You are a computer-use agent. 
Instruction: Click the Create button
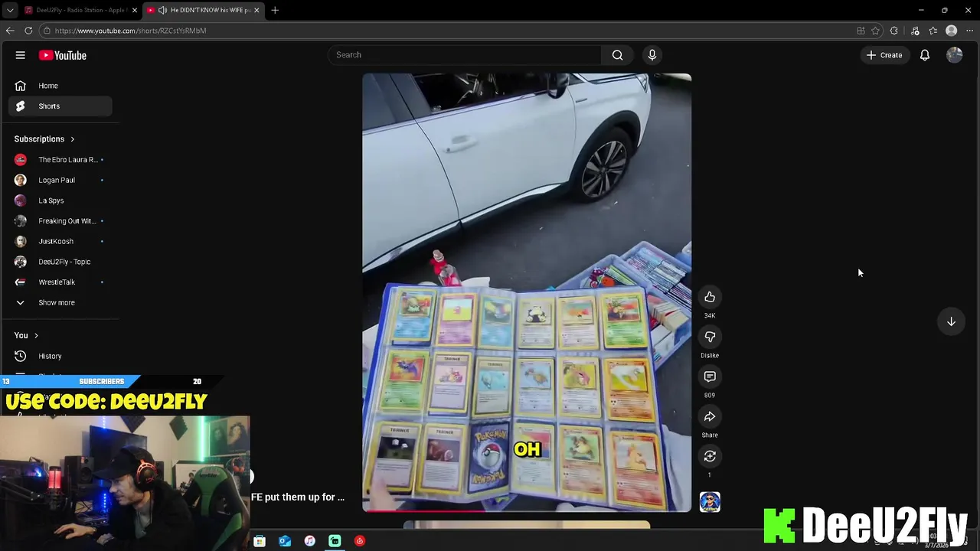(x=884, y=55)
